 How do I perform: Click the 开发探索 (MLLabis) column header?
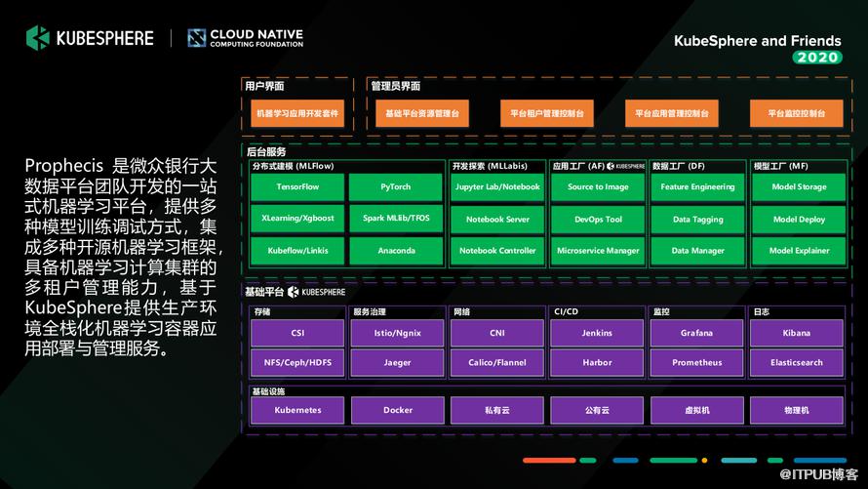point(490,166)
